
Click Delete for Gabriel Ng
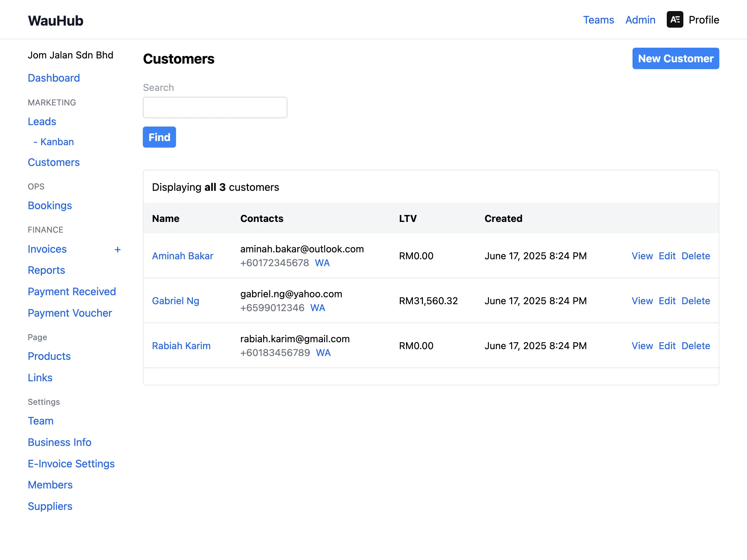click(696, 301)
